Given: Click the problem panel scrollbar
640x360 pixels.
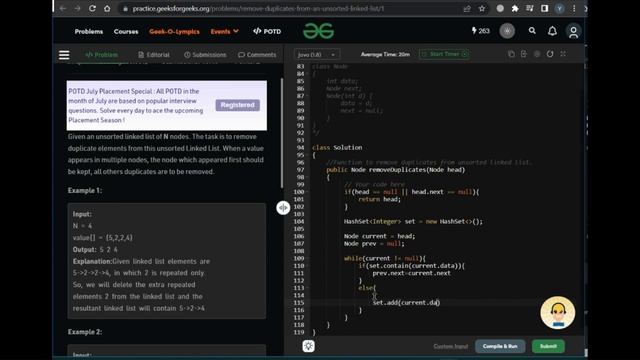Looking at the screenshot, I should (281, 133).
